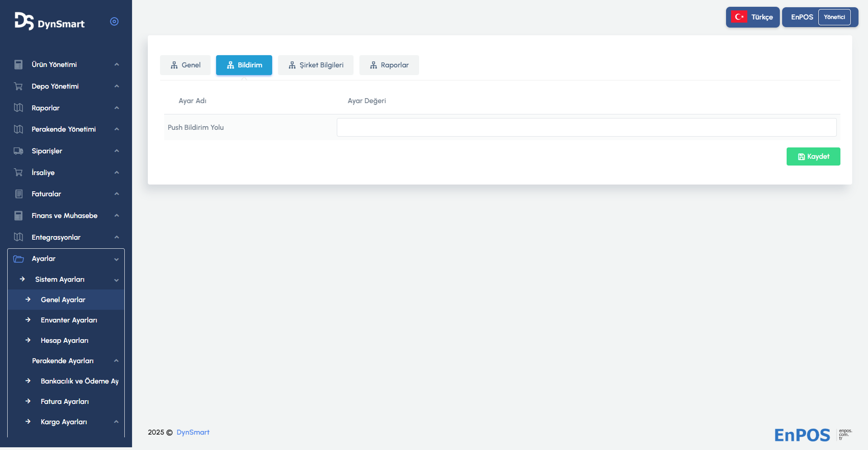Open the Şirket Bilgileri tab
Screen dimensions: 868x450
(316, 65)
